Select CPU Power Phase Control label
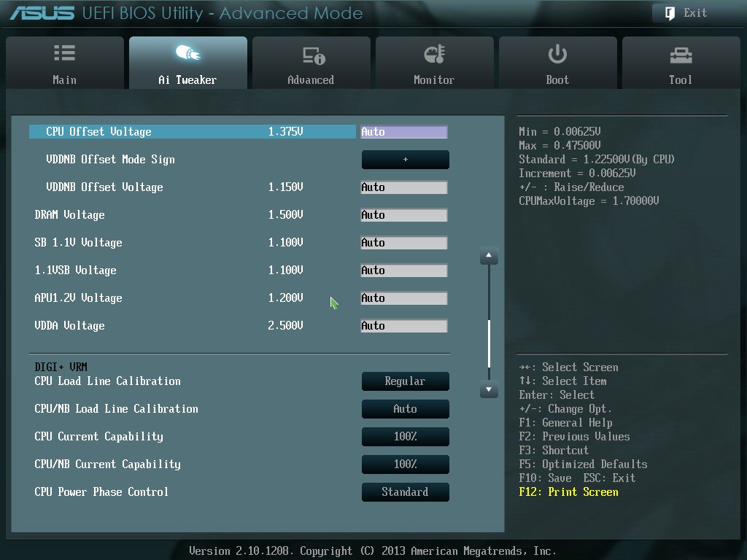This screenshot has height=560, width=747. 101,491
